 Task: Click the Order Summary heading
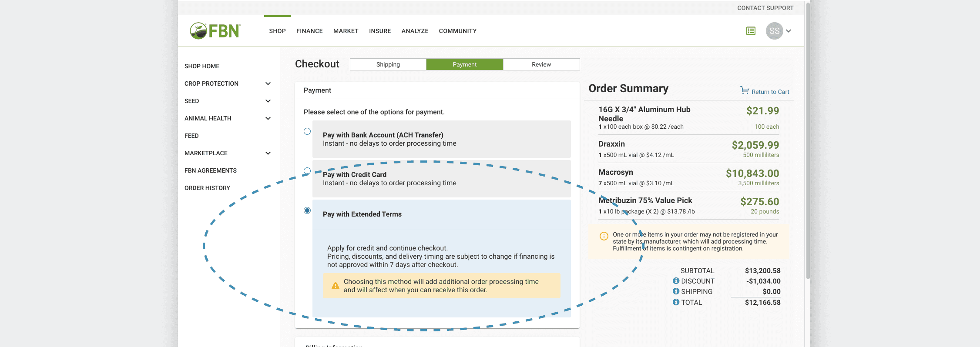[x=628, y=88]
